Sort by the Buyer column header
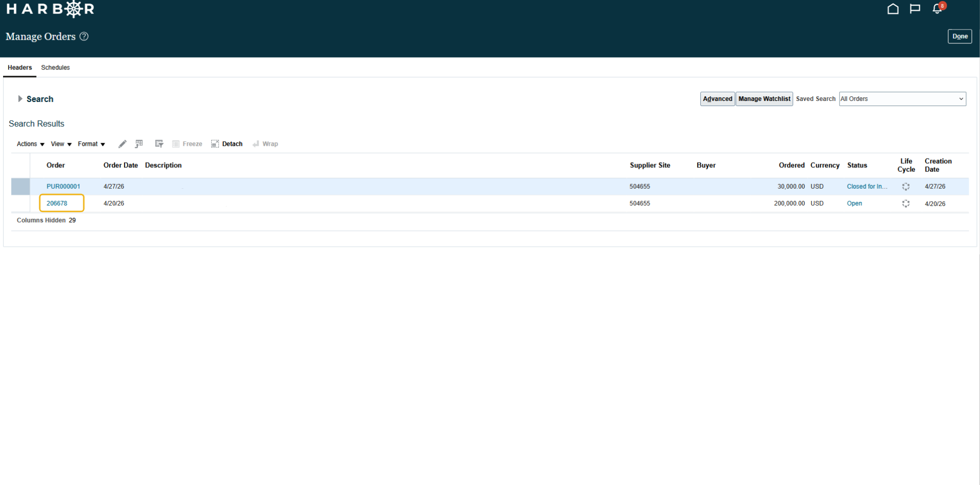The width and height of the screenshot is (980, 485). tap(706, 165)
